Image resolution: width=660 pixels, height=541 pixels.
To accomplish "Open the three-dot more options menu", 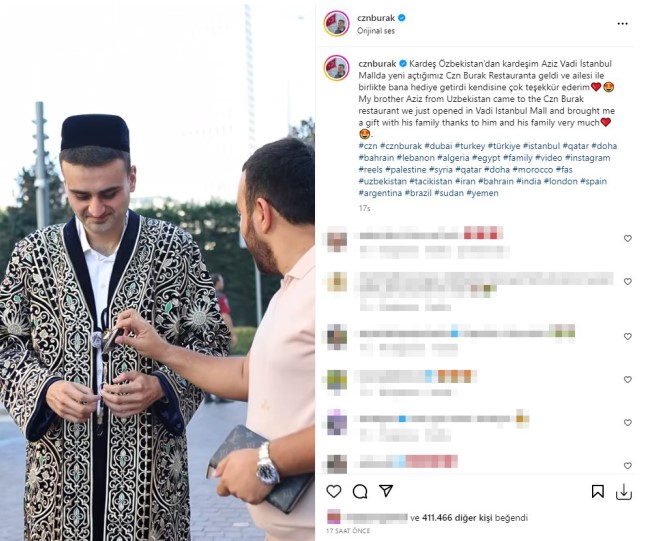I will tap(622, 24).
